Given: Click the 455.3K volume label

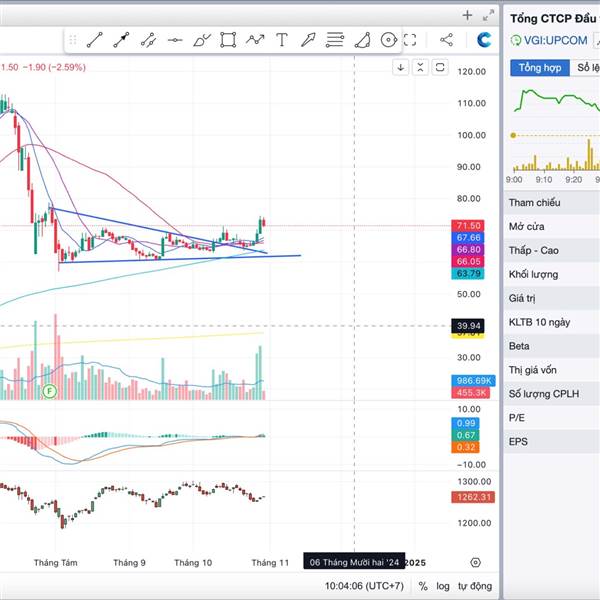Looking at the screenshot, I should [471, 392].
